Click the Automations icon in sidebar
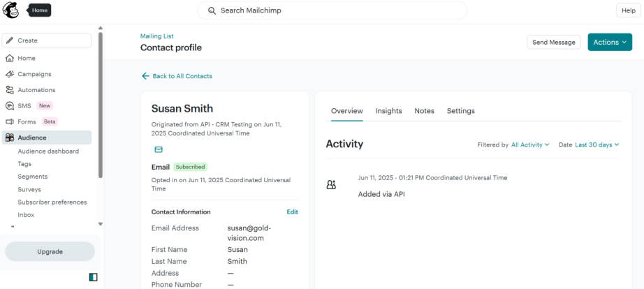 (10, 90)
